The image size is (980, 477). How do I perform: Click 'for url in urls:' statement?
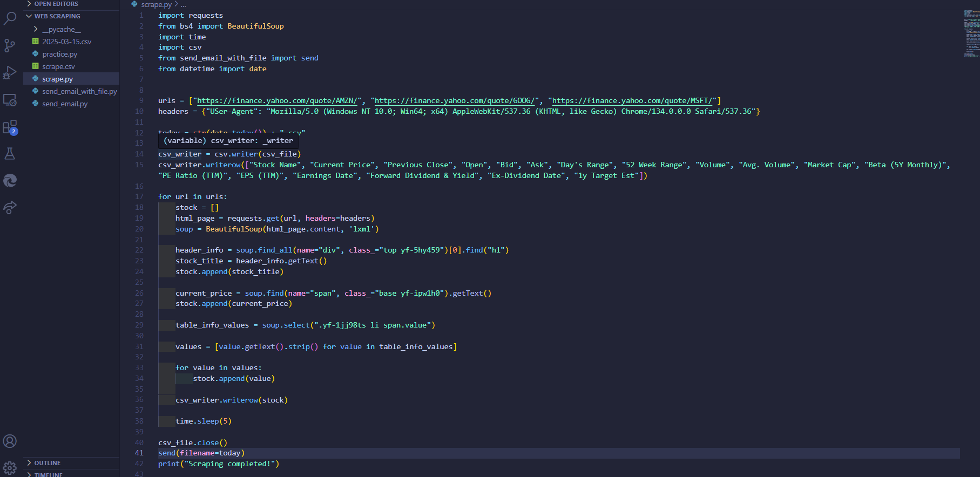click(193, 197)
